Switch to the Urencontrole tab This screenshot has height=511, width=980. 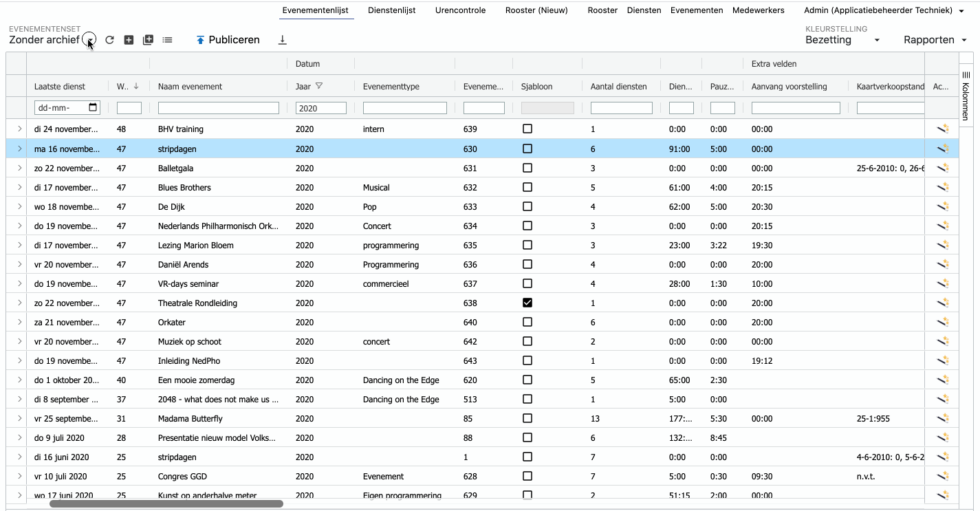click(460, 10)
